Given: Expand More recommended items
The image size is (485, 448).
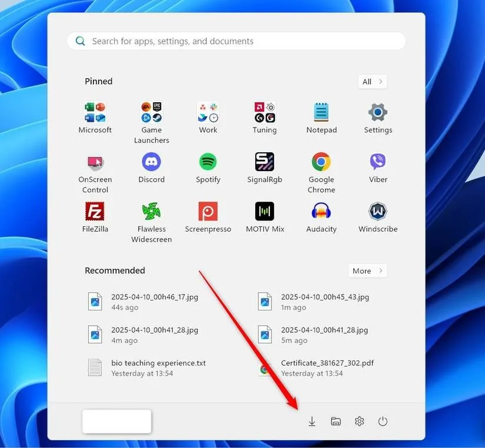Looking at the screenshot, I should point(367,270).
